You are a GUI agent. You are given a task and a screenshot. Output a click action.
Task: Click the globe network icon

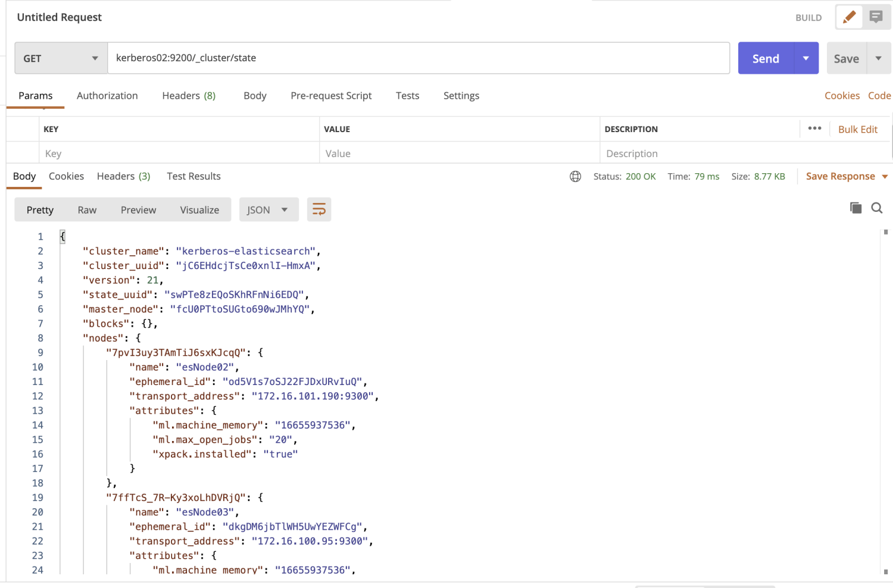(x=575, y=176)
